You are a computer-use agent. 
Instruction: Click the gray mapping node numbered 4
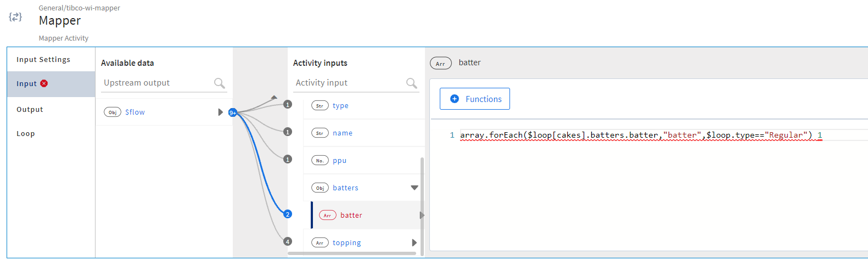288,241
